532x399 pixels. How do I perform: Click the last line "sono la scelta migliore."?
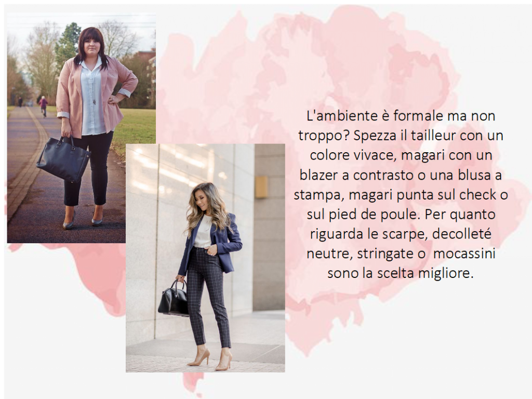coord(401,273)
